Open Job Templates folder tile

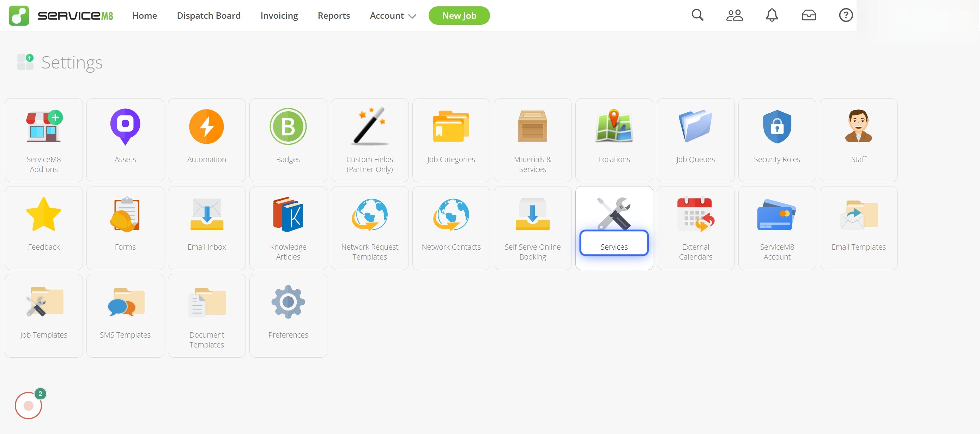[44, 315]
